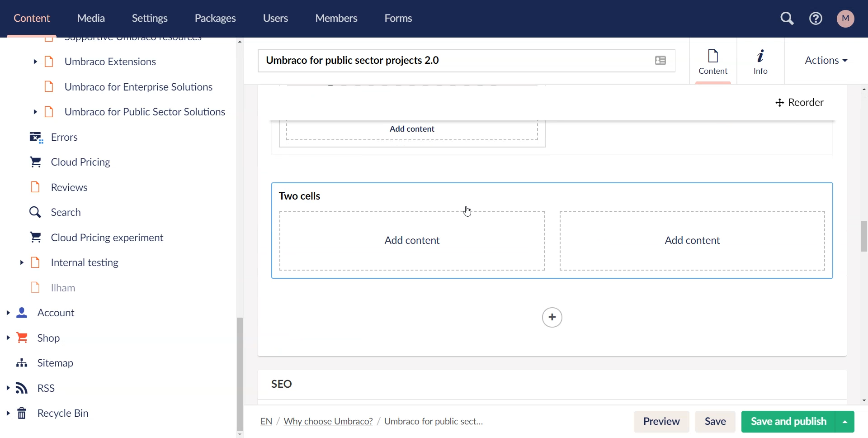
Task: Open the backoffice search magnifier icon
Action: (x=787, y=19)
